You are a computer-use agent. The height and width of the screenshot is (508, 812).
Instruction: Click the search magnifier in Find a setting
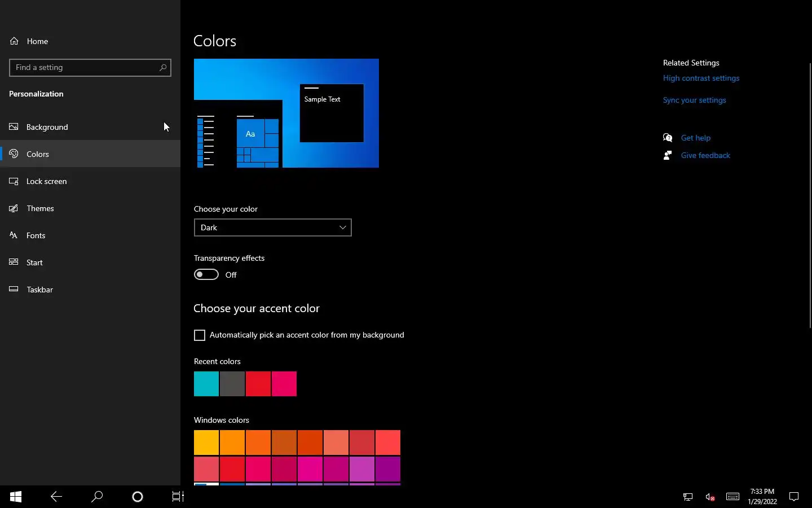(x=163, y=68)
